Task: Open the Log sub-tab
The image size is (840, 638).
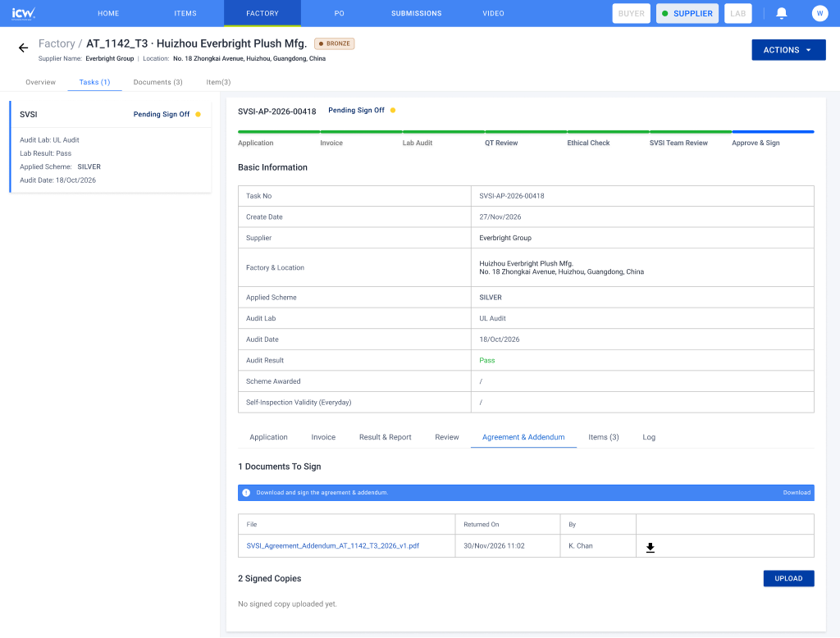Action: pos(649,437)
